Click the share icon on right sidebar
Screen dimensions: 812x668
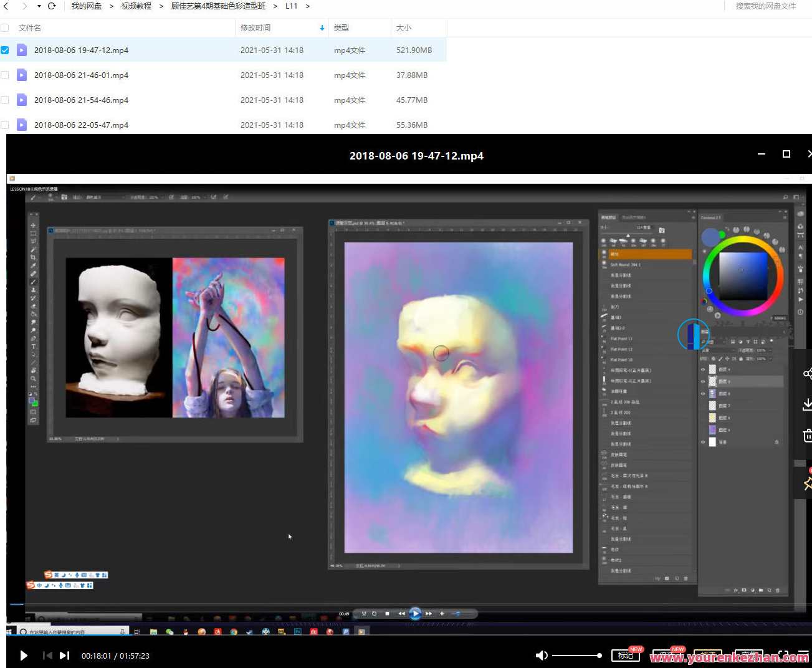click(807, 374)
